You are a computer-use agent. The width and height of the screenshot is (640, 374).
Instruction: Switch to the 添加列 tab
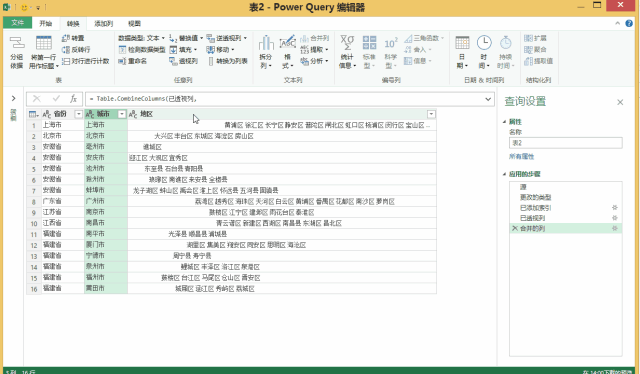point(103,23)
